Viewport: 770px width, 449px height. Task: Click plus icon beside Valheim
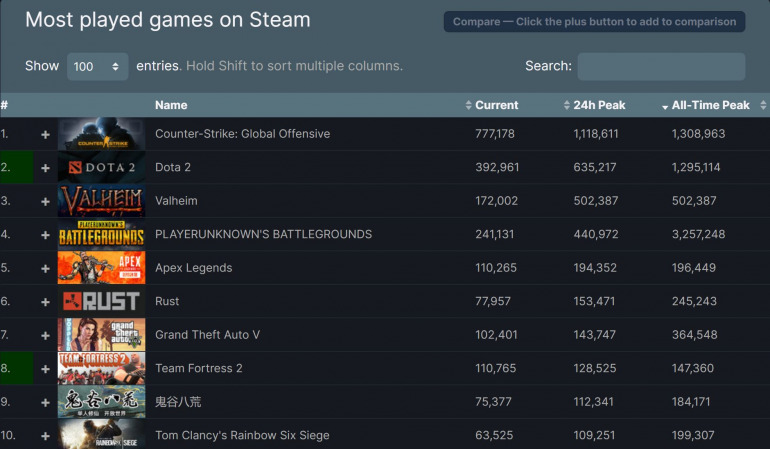tap(45, 201)
